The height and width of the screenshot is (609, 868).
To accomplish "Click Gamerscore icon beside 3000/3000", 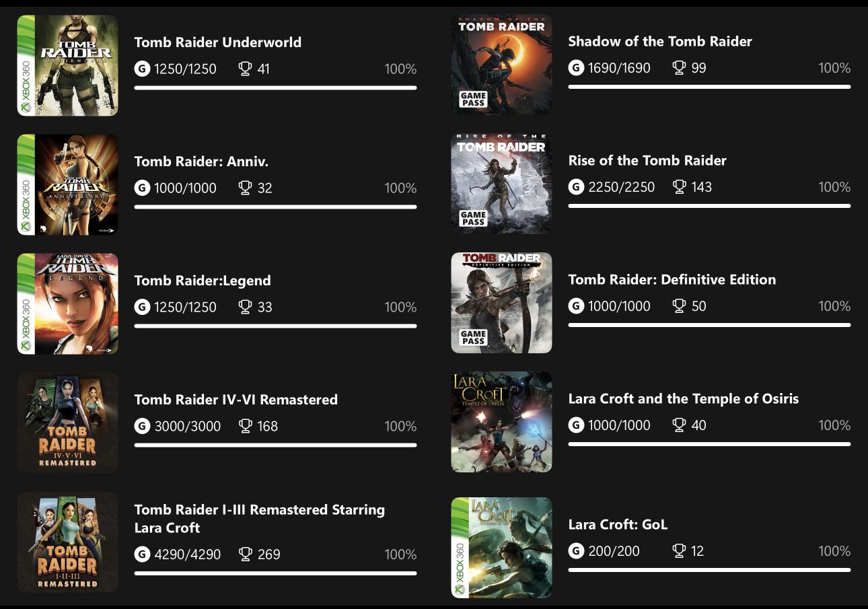I will 142,426.
